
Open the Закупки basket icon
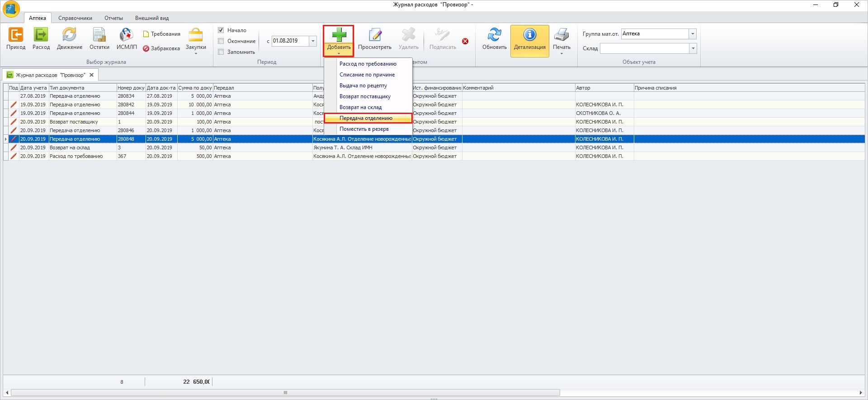(x=196, y=36)
